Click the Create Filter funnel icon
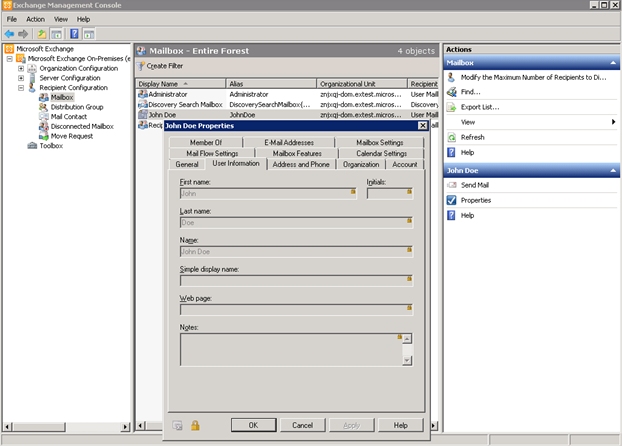 (x=141, y=66)
